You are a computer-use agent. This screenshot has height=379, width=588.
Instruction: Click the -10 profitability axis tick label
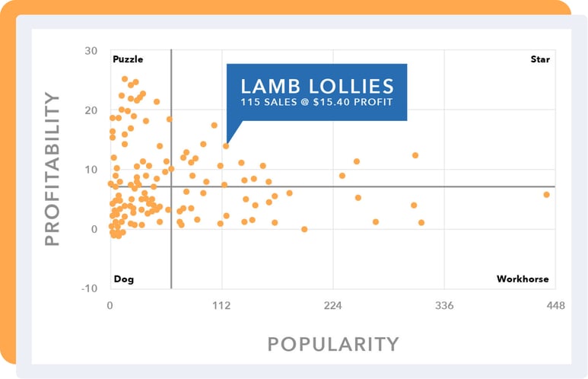(90, 288)
